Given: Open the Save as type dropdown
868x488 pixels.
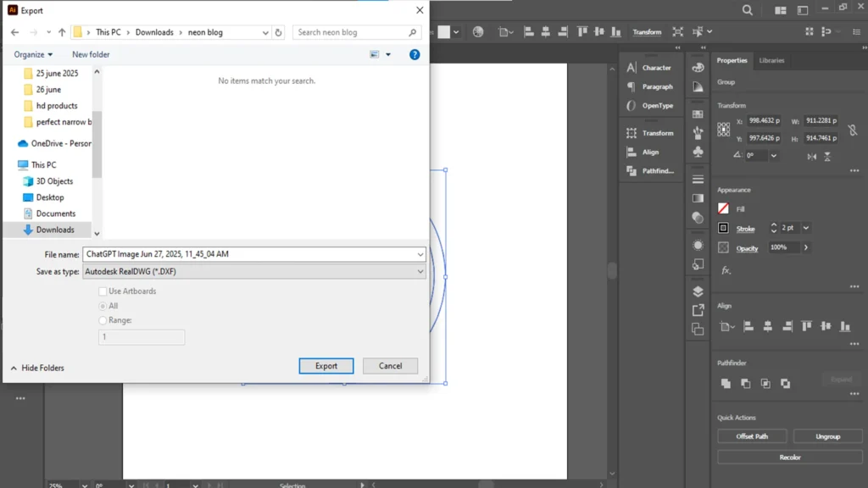Looking at the screenshot, I should (x=420, y=272).
